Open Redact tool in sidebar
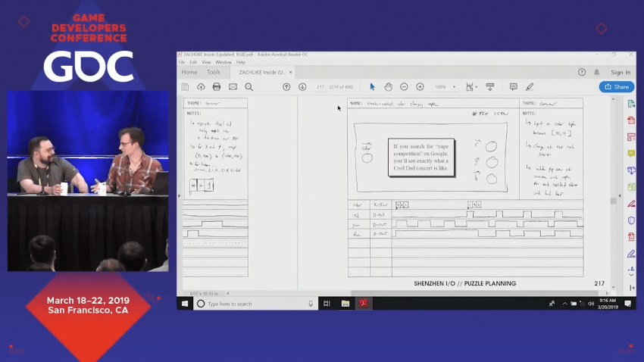Screen dimensions: 644x362 631,204
